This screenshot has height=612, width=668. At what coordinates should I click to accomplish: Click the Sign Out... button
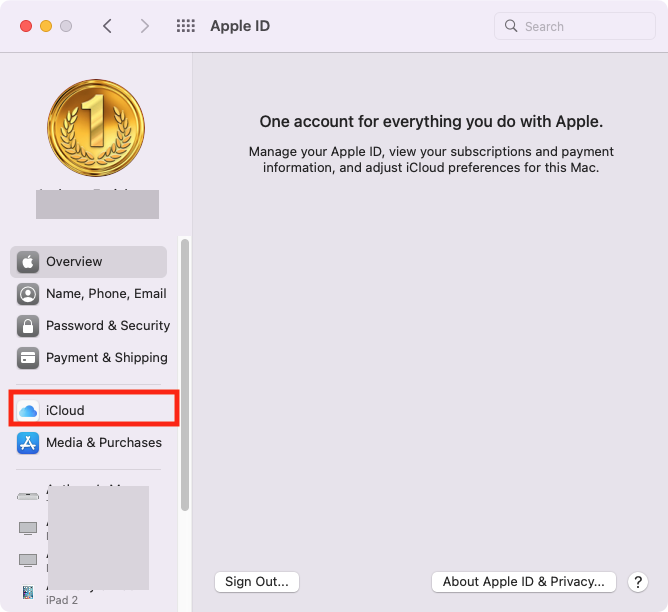coord(257,582)
